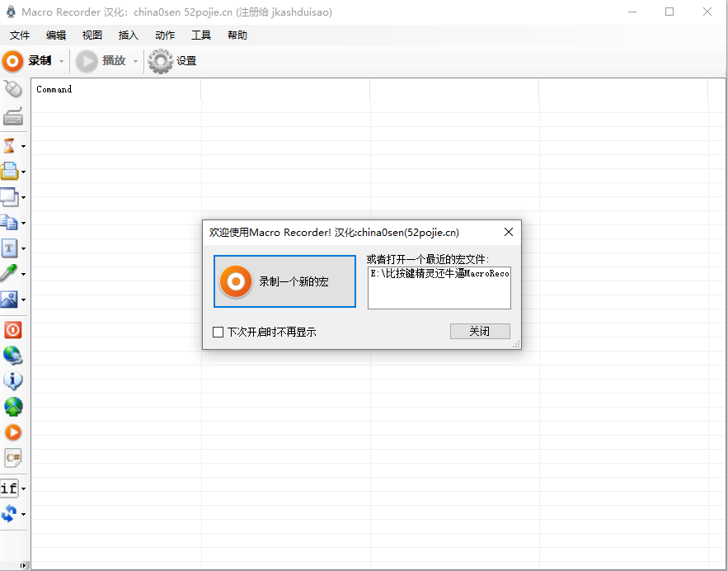Image resolution: width=728 pixels, height=571 pixels.
Task: Click the keyboard action icon in sidebar
Action: [x=12, y=116]
